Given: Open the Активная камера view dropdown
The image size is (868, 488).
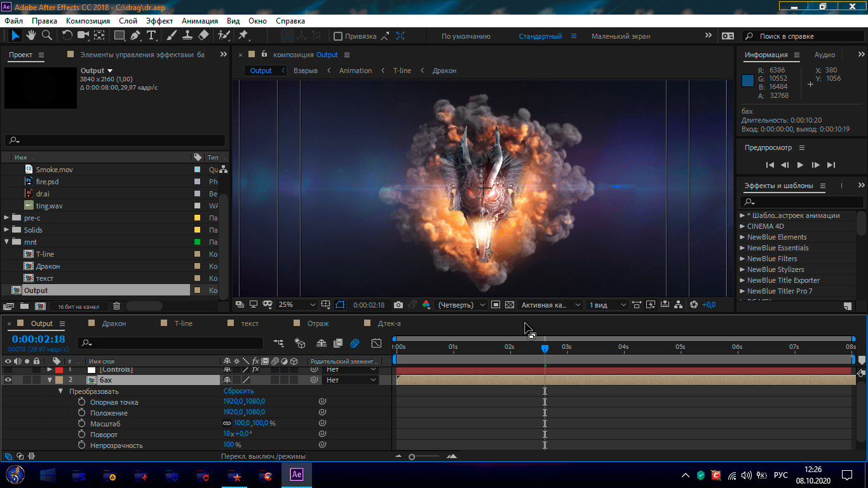Looking at the screenshot, I should 550,305.
